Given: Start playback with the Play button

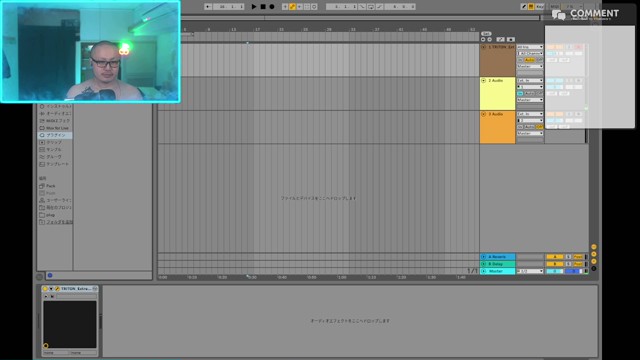Looking at the screenshot, I should 253,7.
